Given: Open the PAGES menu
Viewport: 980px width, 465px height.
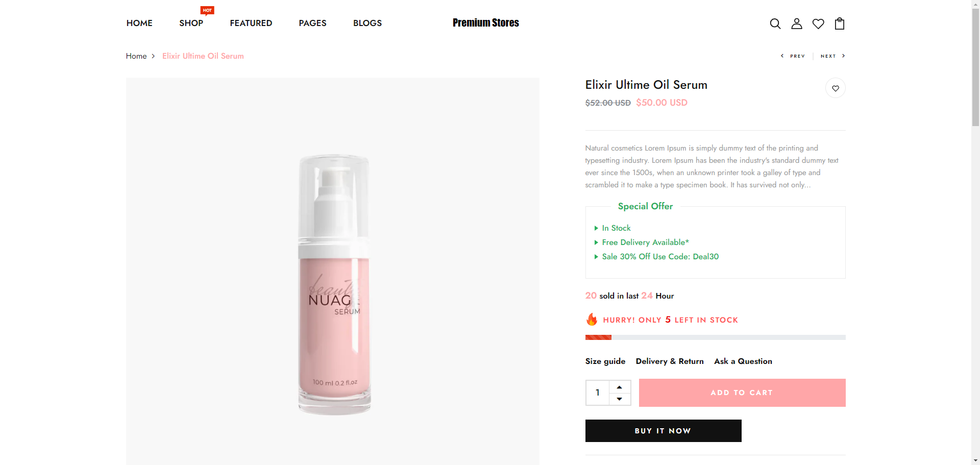Looking at the screenshot, I should coord(312,23).
